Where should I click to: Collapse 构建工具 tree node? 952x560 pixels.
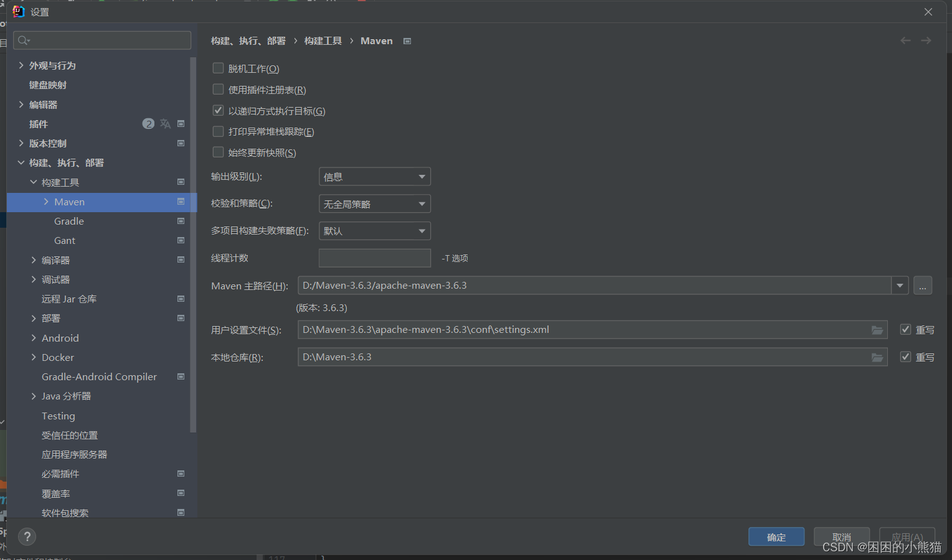[x=34, y=182]
